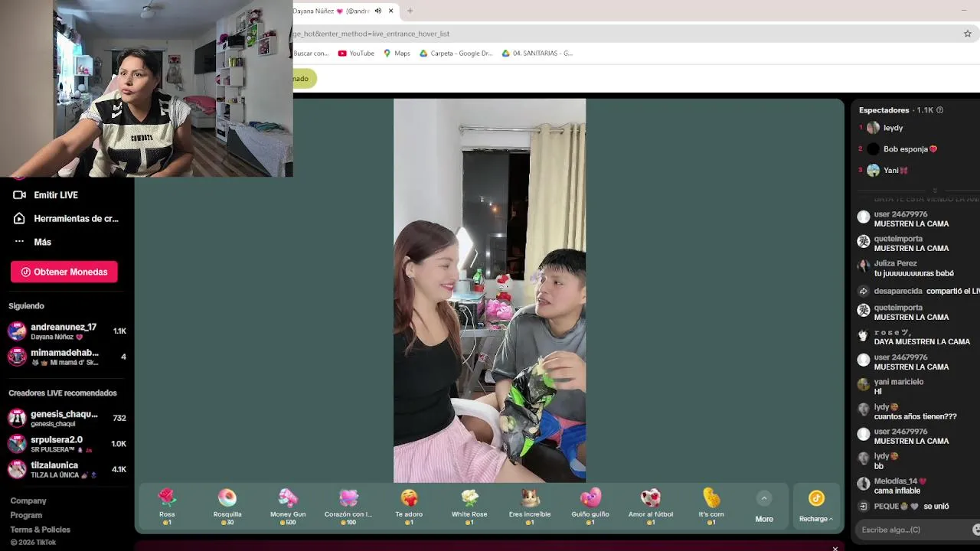Minimize the browser window
This screenshot has height=551, width=980.
click(x=964, y=10)
